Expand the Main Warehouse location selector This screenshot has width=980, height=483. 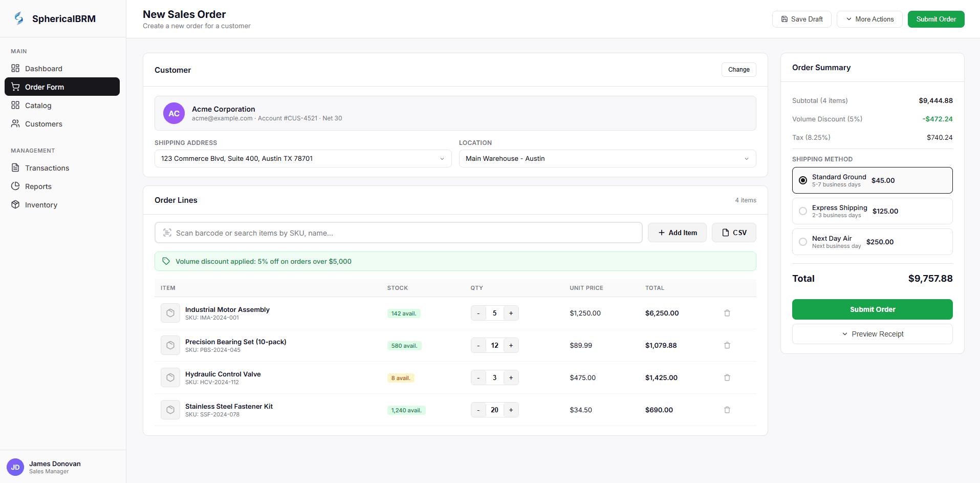click(x=746, y=158)
